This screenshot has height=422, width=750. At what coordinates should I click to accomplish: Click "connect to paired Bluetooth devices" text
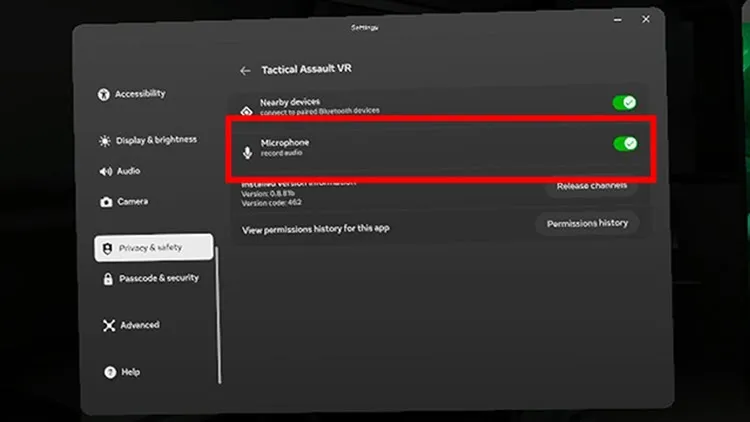click(x=320, y=111)
